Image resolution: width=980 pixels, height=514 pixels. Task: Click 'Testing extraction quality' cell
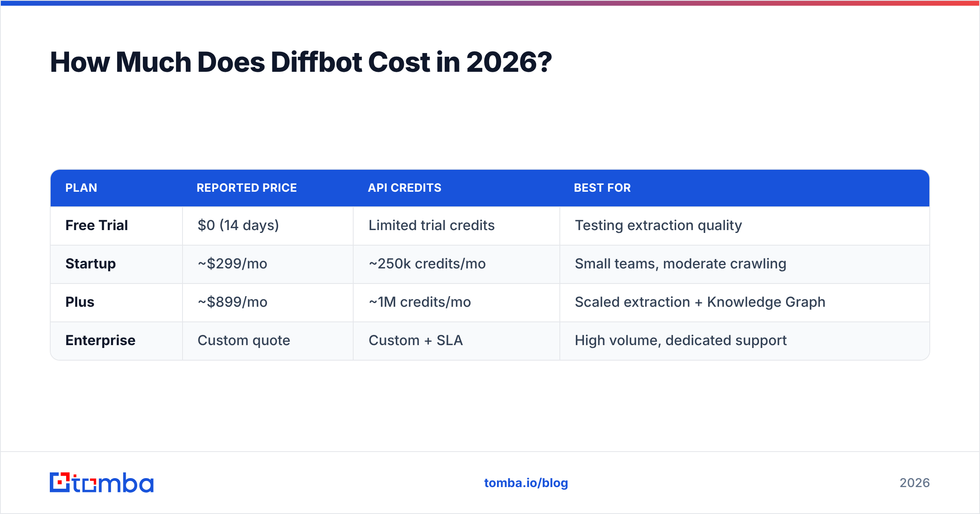745,226
